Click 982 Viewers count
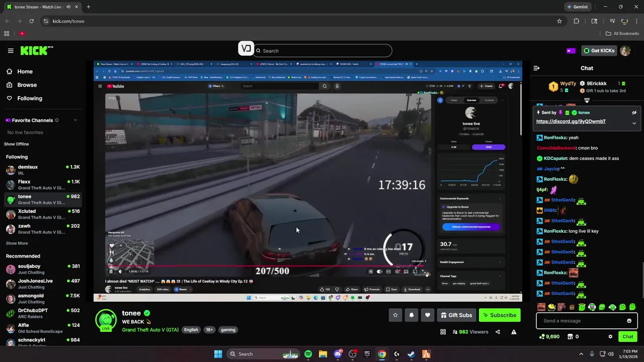The width and height of the screenshot is (644, 362). 470,332
